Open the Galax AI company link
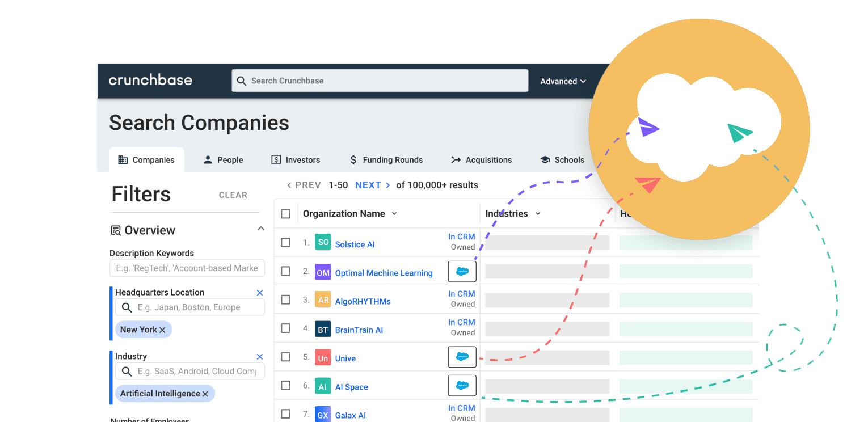Viewport: 868px width, 422px height. pyautogui.click(x=351, y=415)
